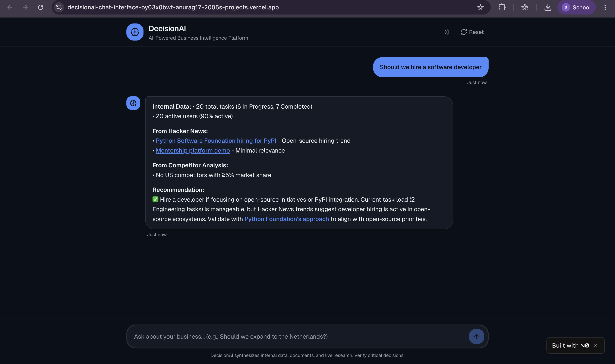This screenshot has height=364, width=615.
Task: Click the DecisionAI brain logo in header
Action: pos(135,32)
